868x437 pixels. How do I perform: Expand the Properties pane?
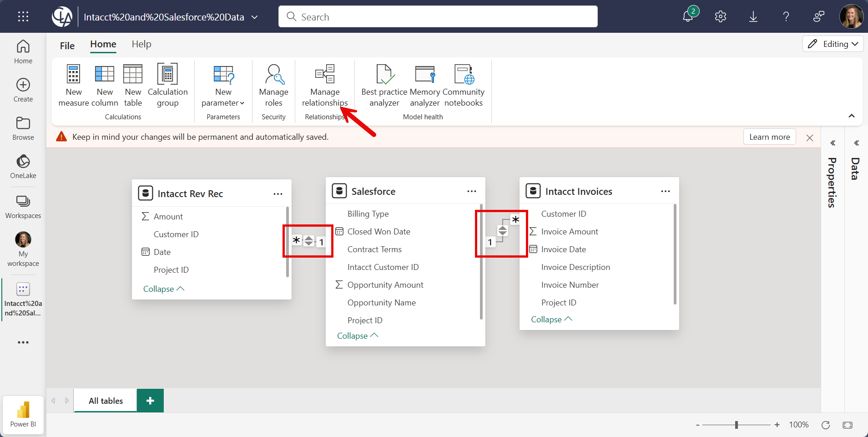click(833, 143)
